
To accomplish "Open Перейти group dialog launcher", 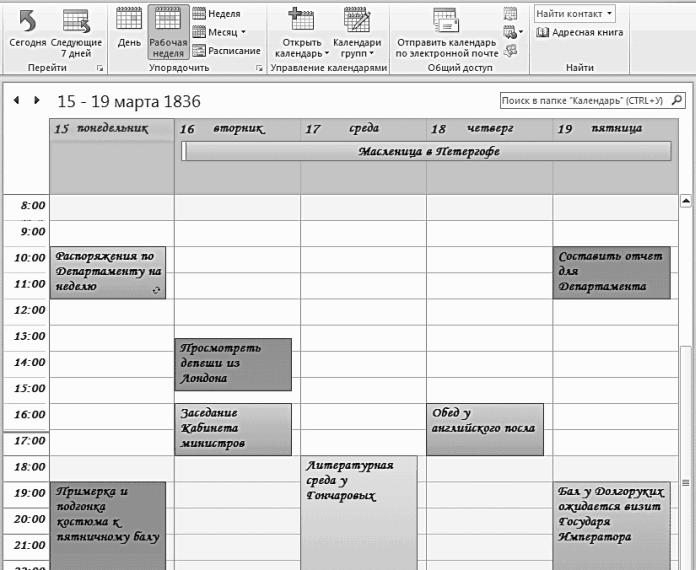I will (100, 68).
